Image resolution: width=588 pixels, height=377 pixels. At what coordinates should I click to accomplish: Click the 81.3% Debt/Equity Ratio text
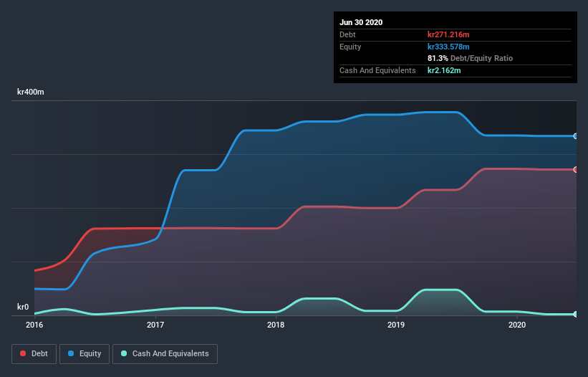click(x=471, y=58)
